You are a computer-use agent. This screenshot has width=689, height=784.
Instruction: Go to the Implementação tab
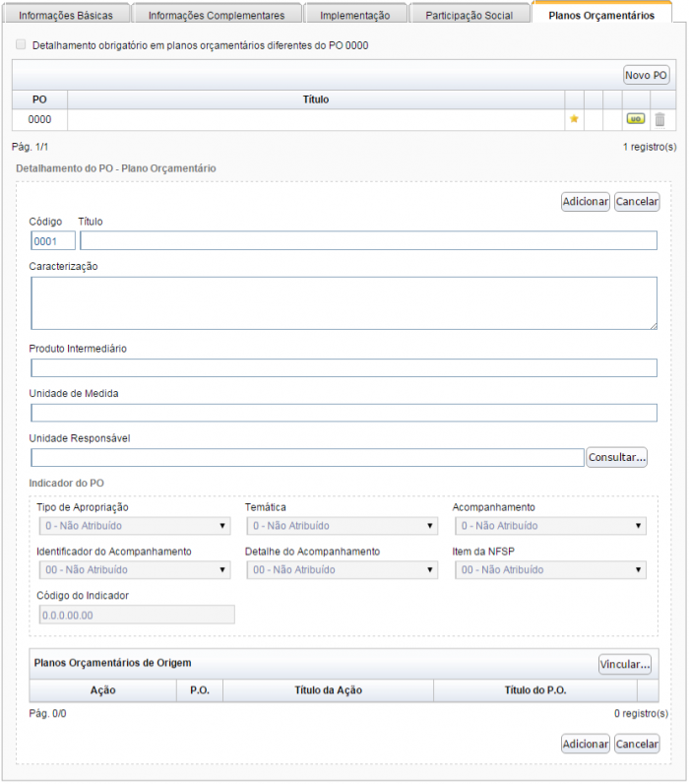pos(354,16)
